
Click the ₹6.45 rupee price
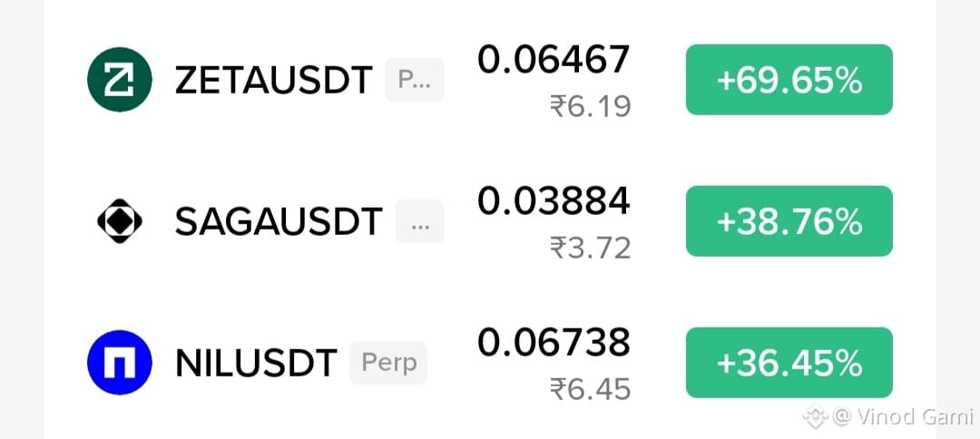coord(591,390)
